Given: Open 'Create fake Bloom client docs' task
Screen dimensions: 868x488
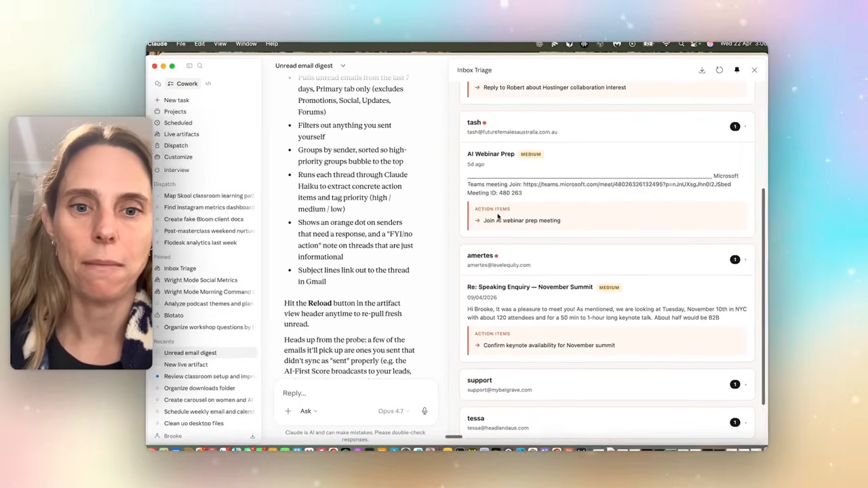Looking at the screenshot, I should tap(203, 219).
